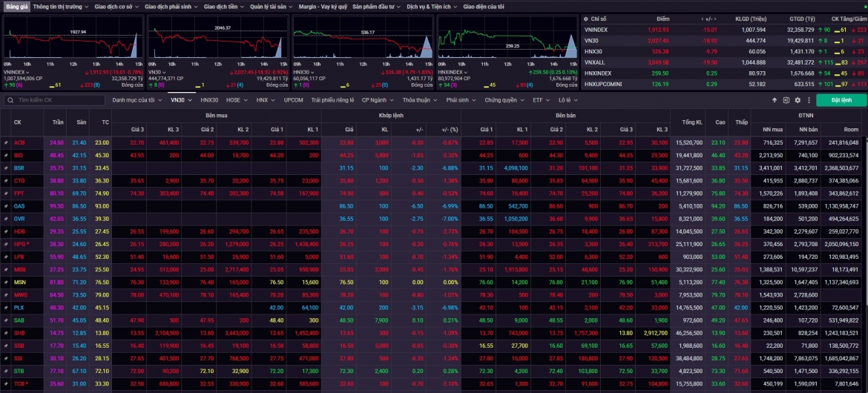Toggle the +/- column switch arrows
The image size is (868, 393).
[708, 19]
